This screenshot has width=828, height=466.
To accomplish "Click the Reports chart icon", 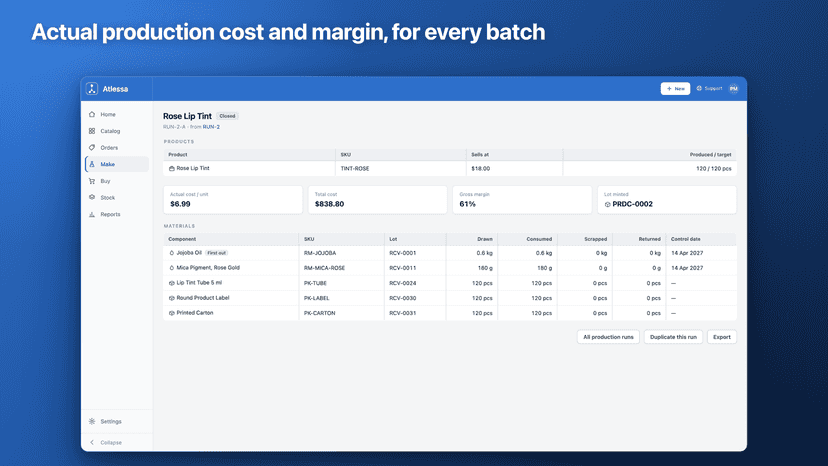I will 92,214.
